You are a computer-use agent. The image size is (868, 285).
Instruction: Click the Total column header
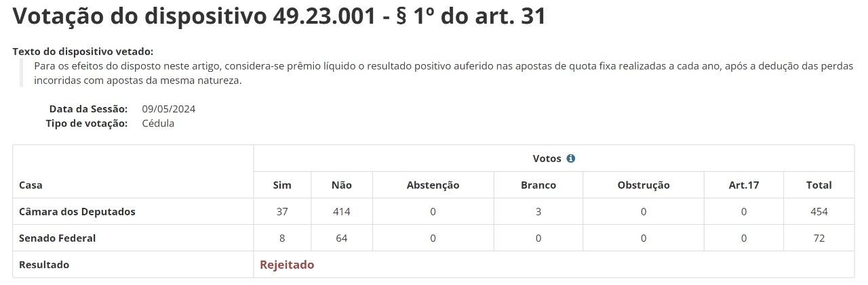(819, 185)
